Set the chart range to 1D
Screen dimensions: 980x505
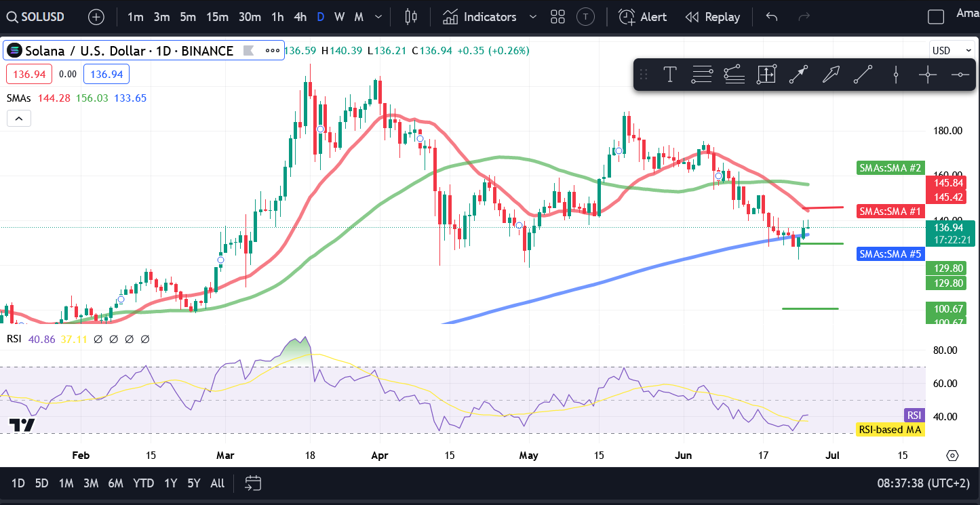pos(18,483)
